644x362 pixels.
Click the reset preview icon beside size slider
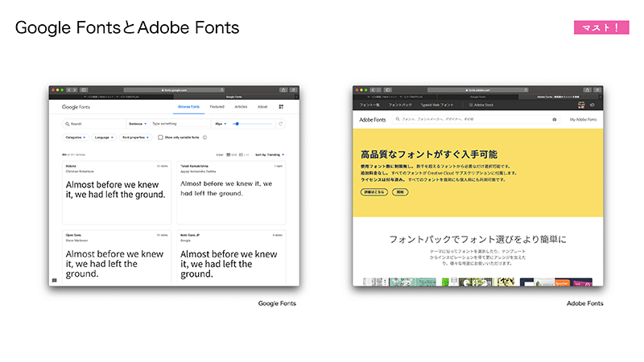tap(280, 124)
